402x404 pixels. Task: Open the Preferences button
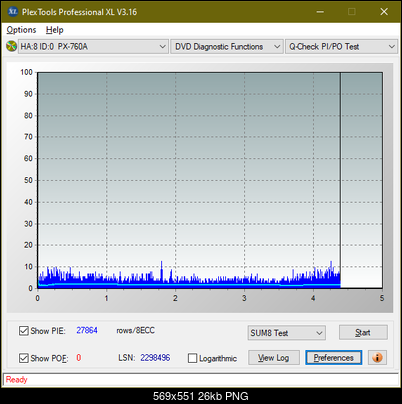334,358
